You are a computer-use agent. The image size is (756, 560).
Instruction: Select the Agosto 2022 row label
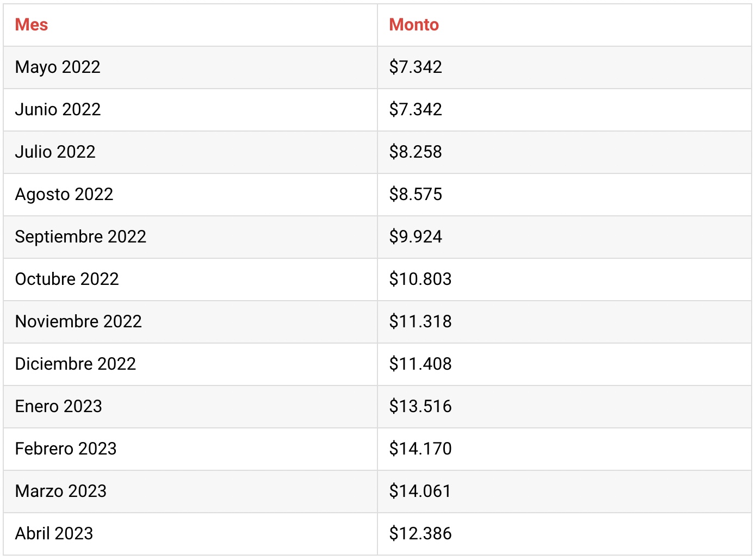tap(64, 195)
